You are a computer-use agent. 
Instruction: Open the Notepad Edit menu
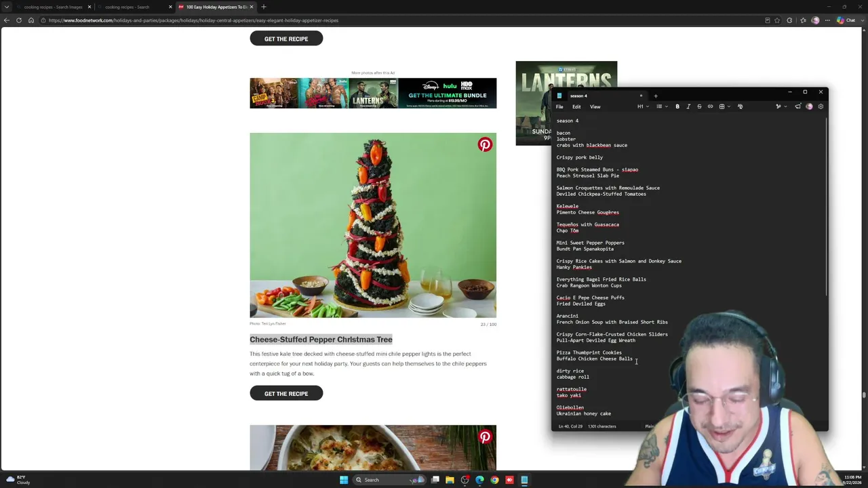click(576, 106)
